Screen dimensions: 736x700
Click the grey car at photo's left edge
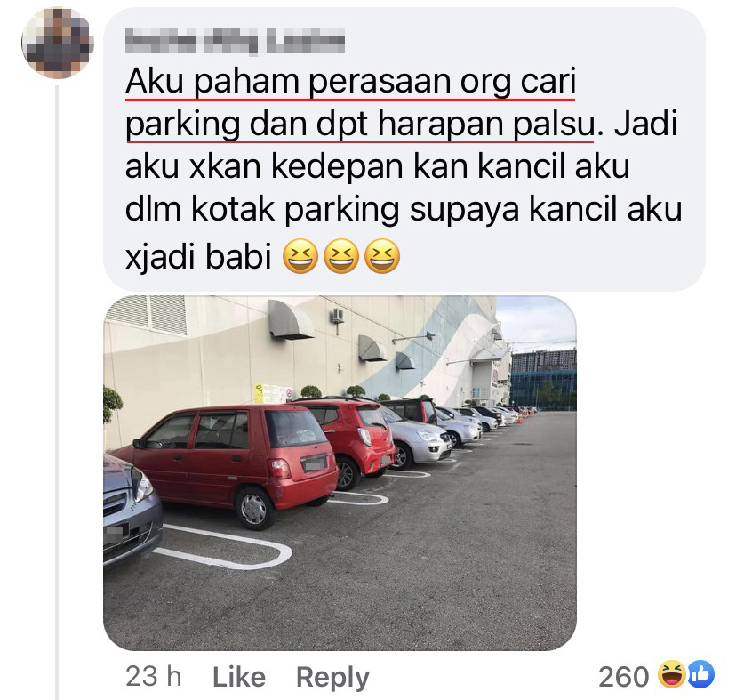(x=132, y=510)
